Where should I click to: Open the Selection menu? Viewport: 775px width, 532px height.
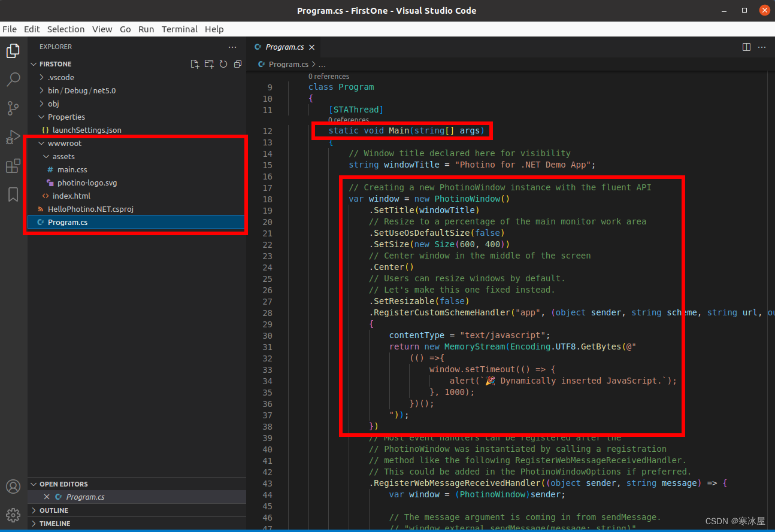[66, 29]
